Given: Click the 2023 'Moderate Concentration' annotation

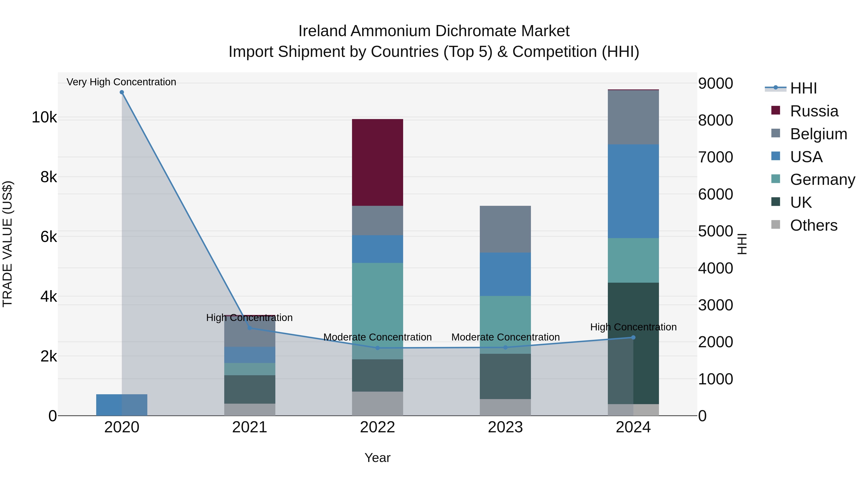Looking at the screenshot, I should [505, 337].
